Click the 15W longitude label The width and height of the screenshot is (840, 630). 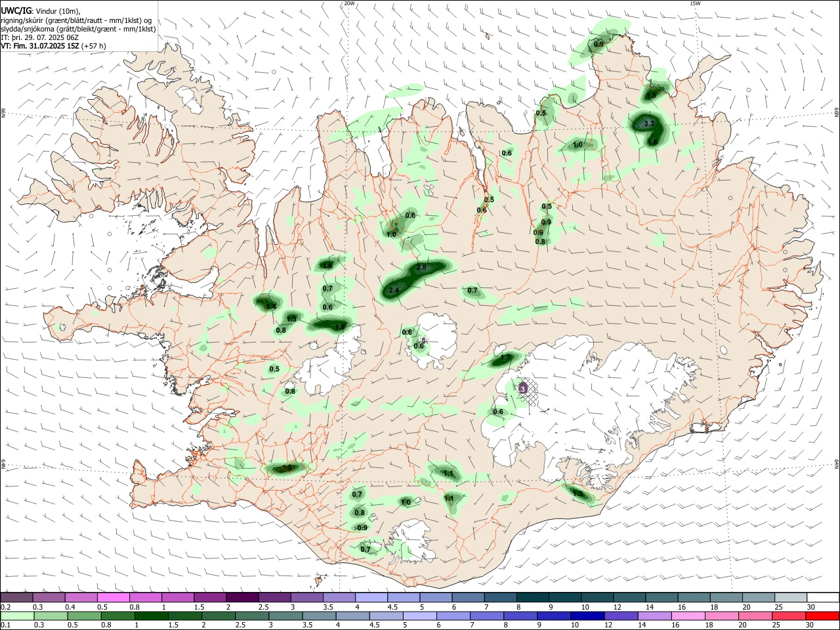[695, 3]
